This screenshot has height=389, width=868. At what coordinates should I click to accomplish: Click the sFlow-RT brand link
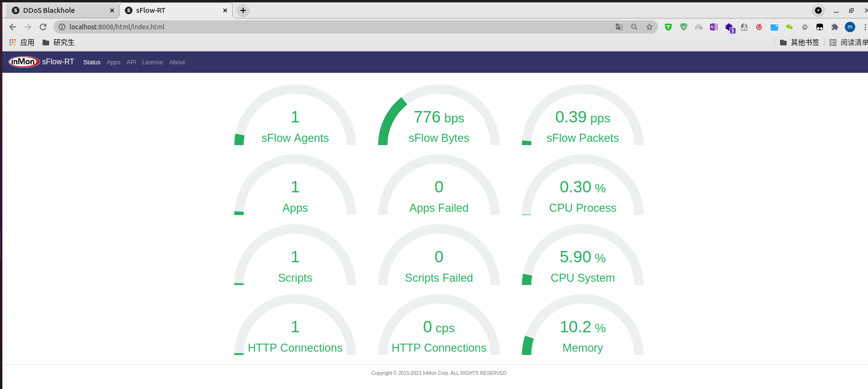(x=58, y=62)
